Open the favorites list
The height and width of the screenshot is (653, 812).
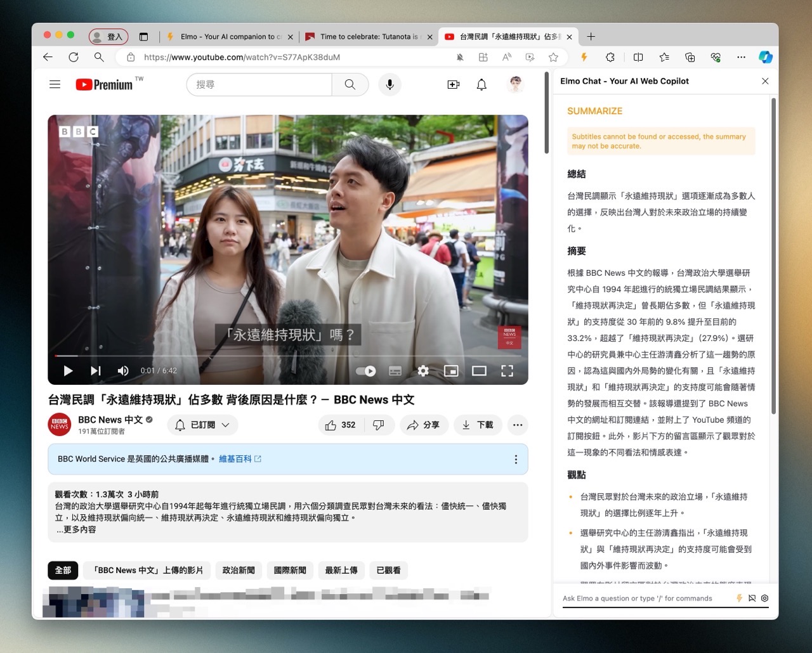[x=664, y=57]
